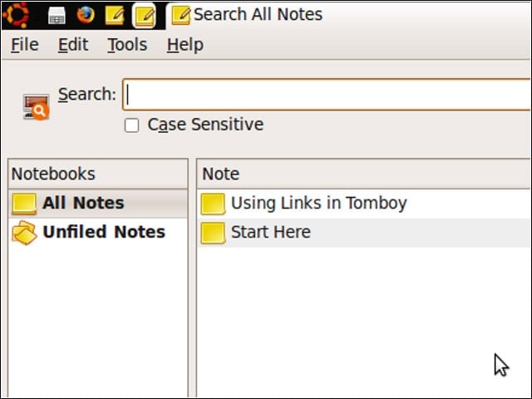Click the Case Sensitive label text
This screenshot has width=532, height=399.
tap(205, 125)
